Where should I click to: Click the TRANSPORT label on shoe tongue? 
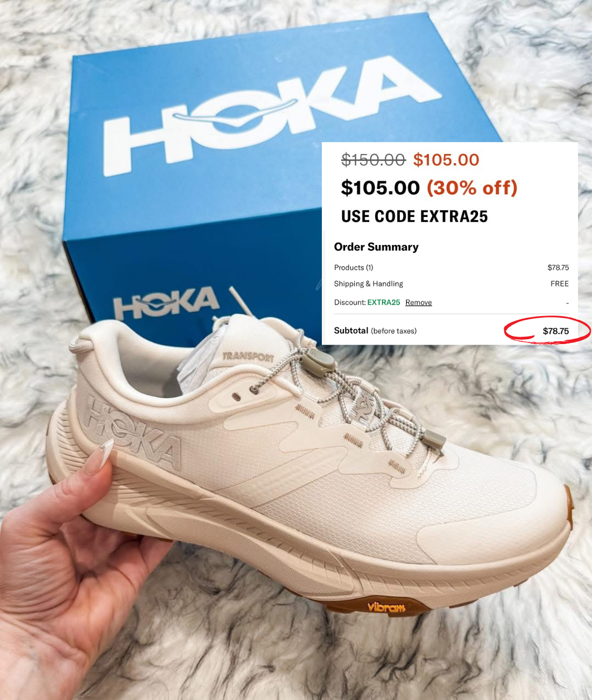coord(248,356)
